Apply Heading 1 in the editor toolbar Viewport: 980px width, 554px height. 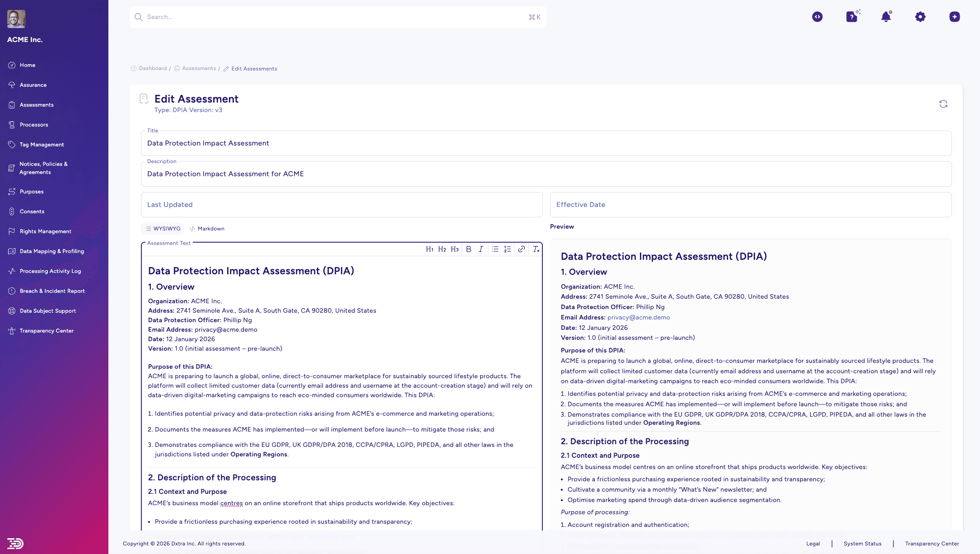pos(429,249)
